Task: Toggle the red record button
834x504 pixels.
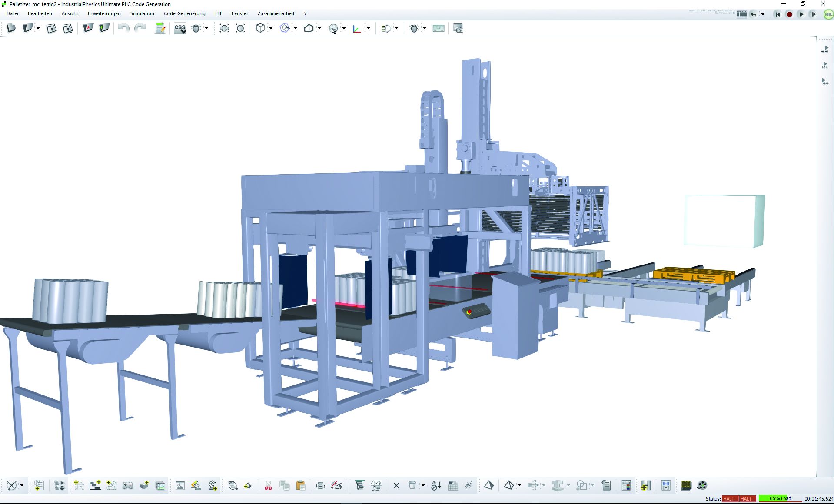Action: tap(789, 14)
